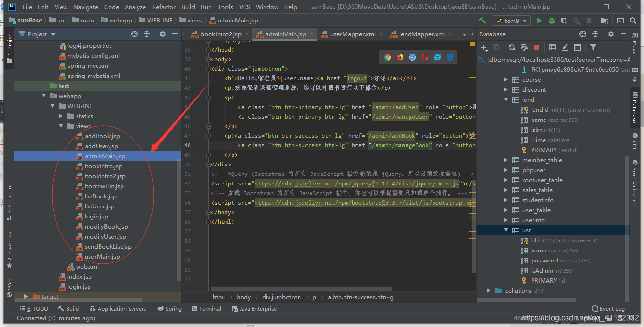Show the hidden editor tabs list
The width and height of the screenshot is (644, 327).
468,34
